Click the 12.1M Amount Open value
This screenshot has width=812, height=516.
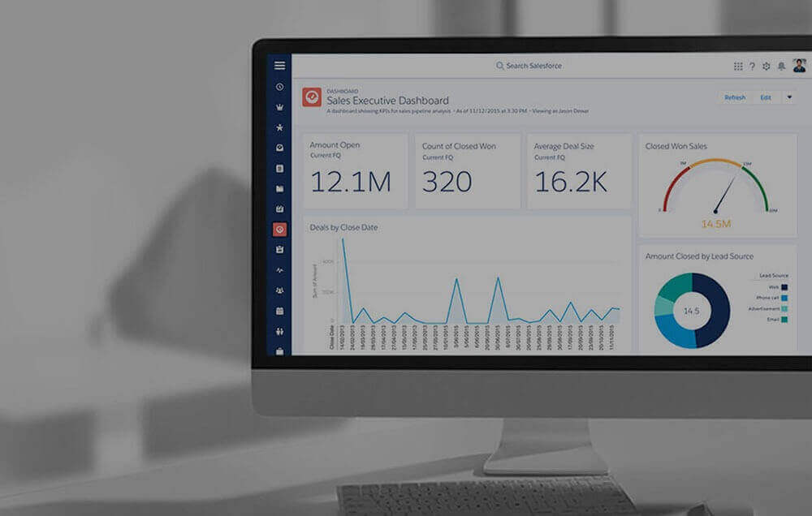[x=351, y=182]
